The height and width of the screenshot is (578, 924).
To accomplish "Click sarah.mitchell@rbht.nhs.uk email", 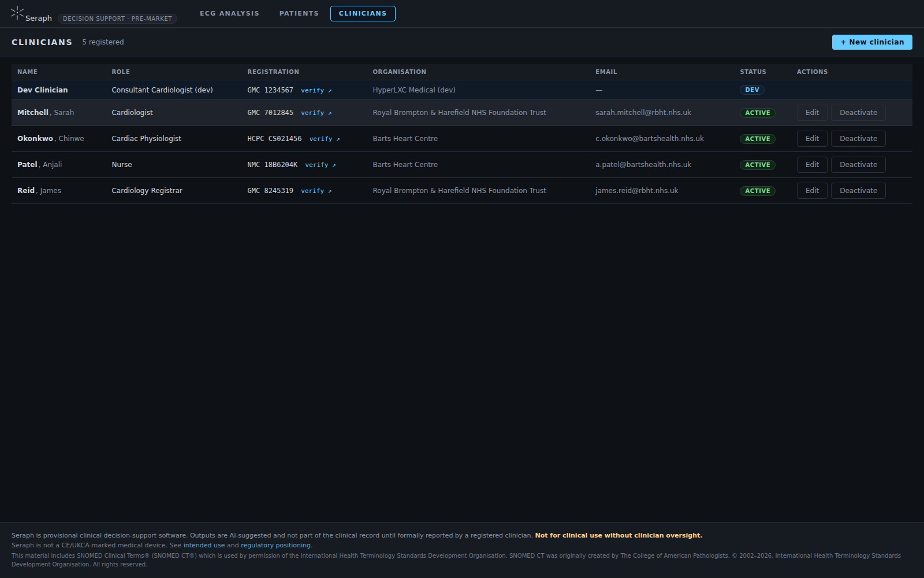I will click(643, 113).
